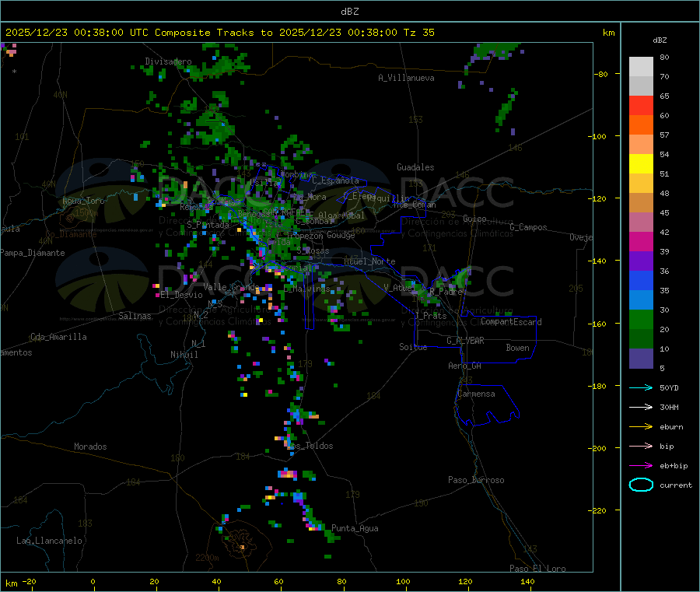Click the Pampa_Diamante map label
This screenshot has height=592, width=700.
point(33,253)
